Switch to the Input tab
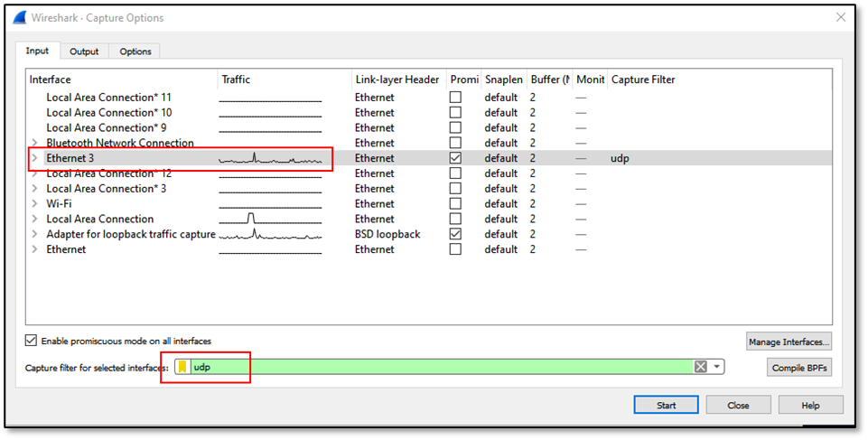 point(37,51)
